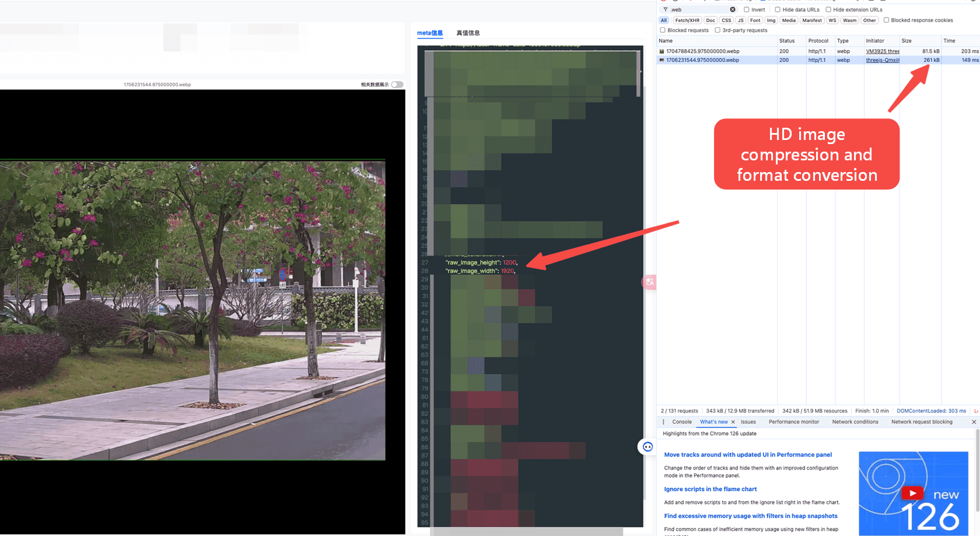Select the 1704788425.975000000.webp request row
Viewport: 980px width, 536px height.
(702, 51)
